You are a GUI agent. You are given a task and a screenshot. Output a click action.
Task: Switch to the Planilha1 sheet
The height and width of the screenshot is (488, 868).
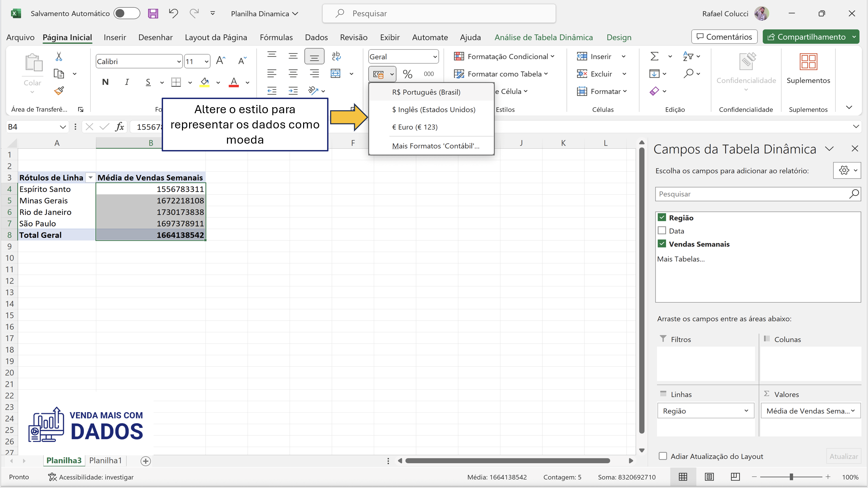coord(106,460)
